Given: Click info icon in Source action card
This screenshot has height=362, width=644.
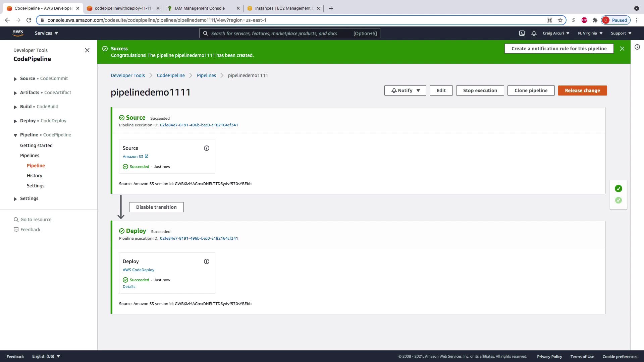Looking at the screenshot, I should point(207,148).
